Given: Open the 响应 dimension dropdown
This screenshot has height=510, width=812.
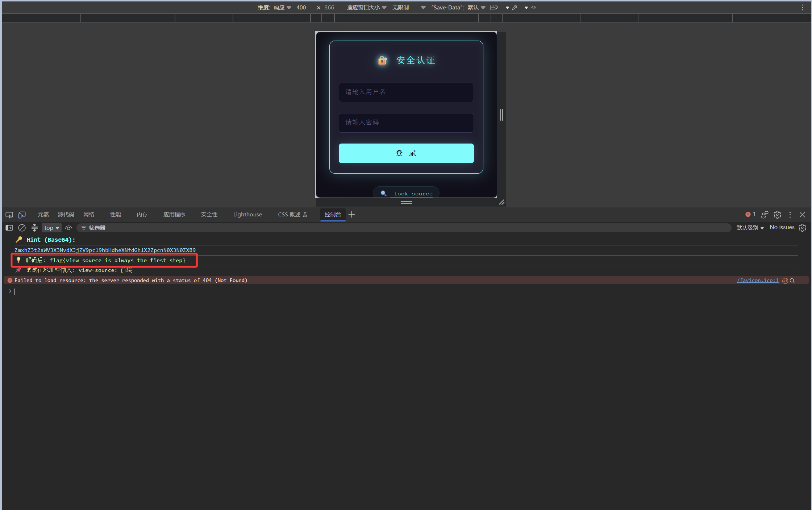Looking at the screenshot, I should coord(282,8).
